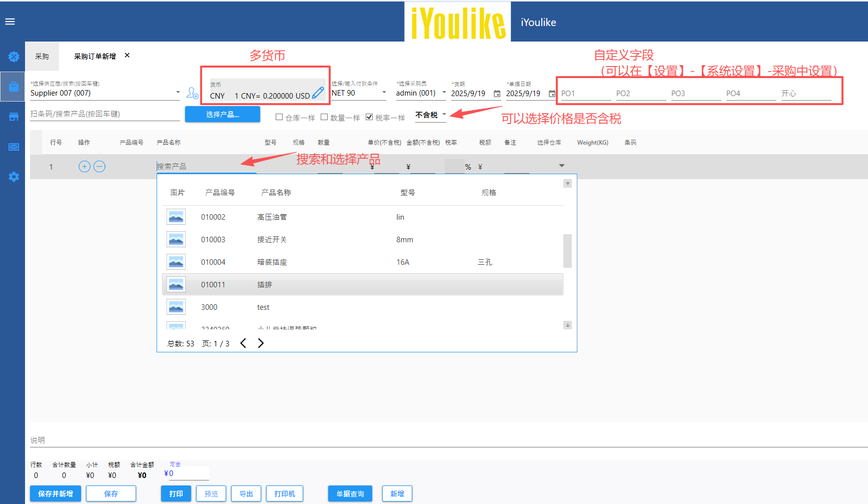Open the store sidebar icon
Screen dimensions: 868x504
[x=14, y=117]
